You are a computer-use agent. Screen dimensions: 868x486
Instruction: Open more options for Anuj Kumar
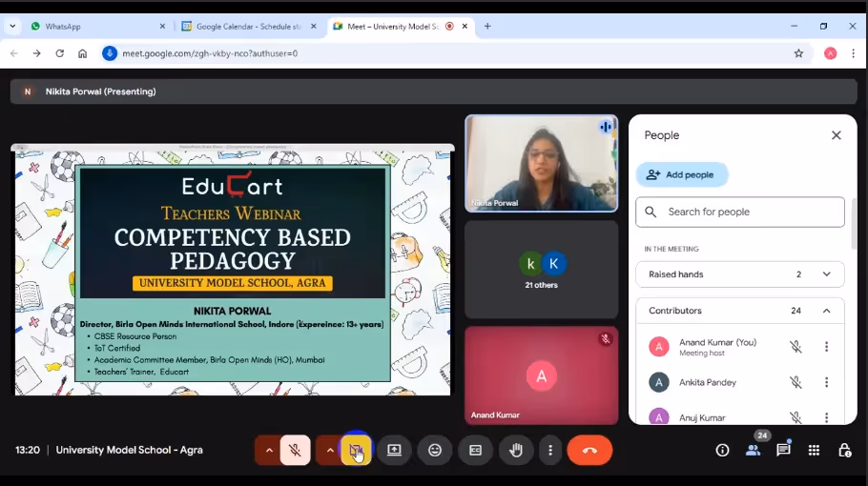pos(826,417)
